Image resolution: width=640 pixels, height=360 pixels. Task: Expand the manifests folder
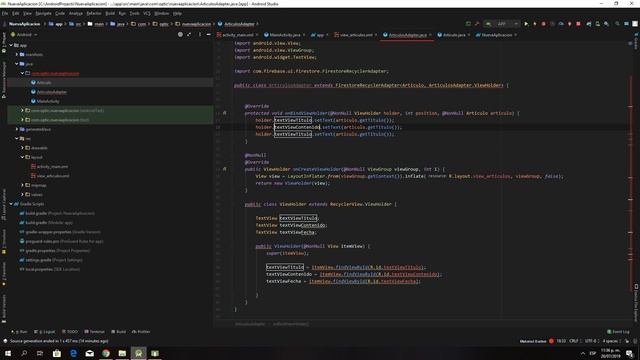point(17,54)
